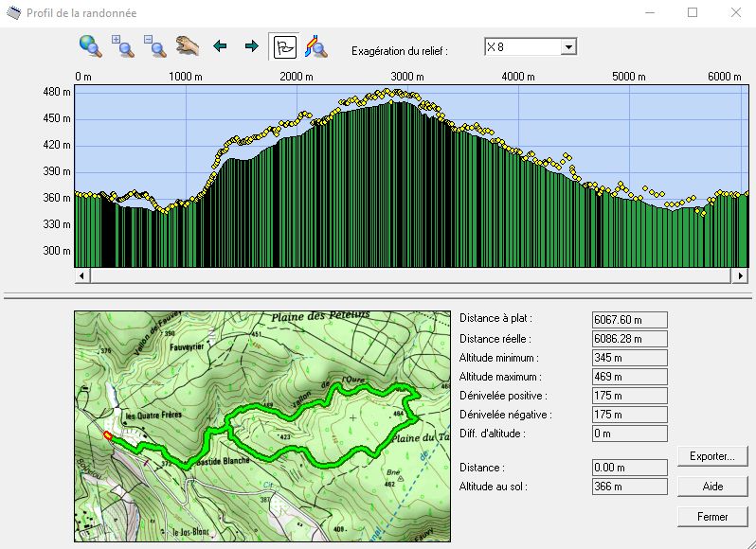Click 'Bastide Blanche' label on map
Screen dimensions: 756x549
[223, 461]
